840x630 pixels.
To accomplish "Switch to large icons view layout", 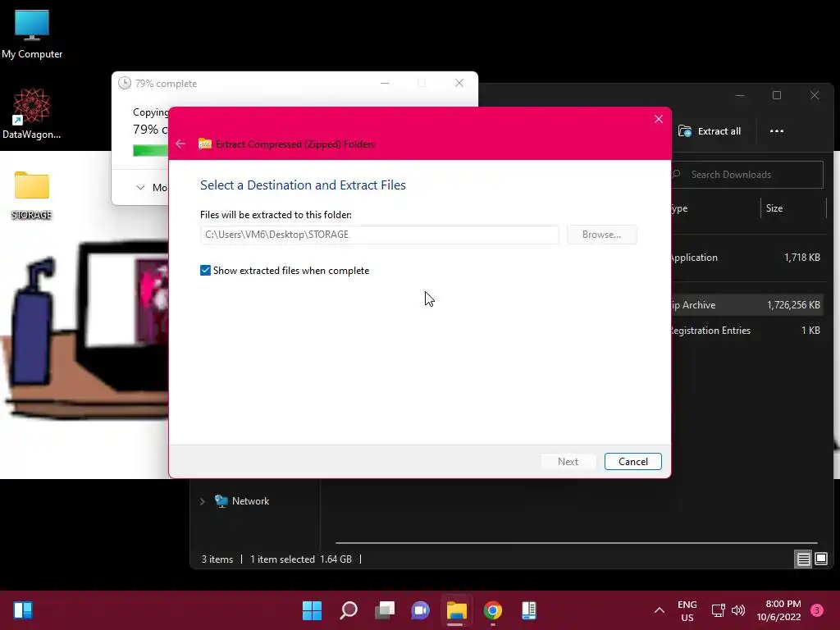I will [820, 559].
